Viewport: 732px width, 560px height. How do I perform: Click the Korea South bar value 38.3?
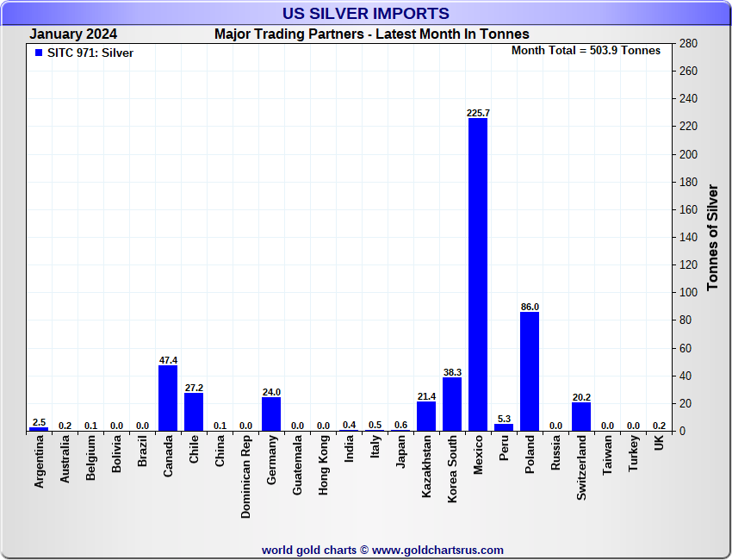click(x=452, y=372)
